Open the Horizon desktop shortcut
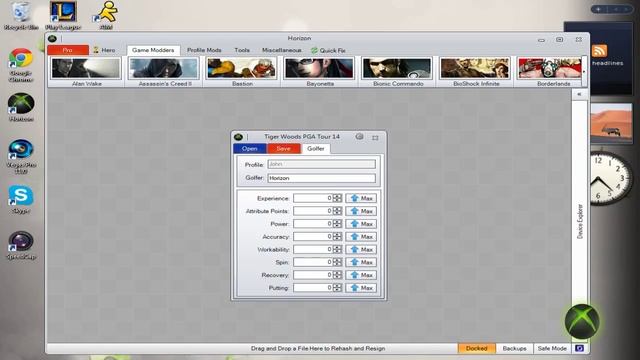This screenshot has height=360, width=640. click(x=21, y=107)
